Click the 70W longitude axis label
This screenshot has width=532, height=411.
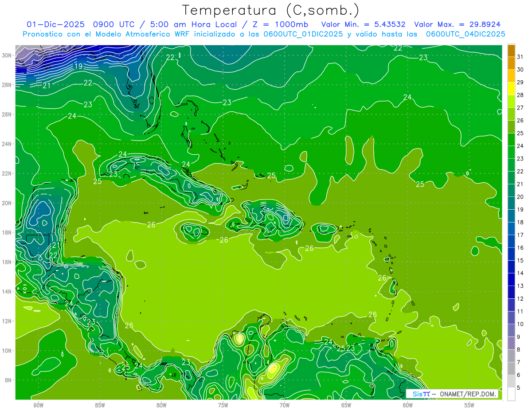point(285,405)
